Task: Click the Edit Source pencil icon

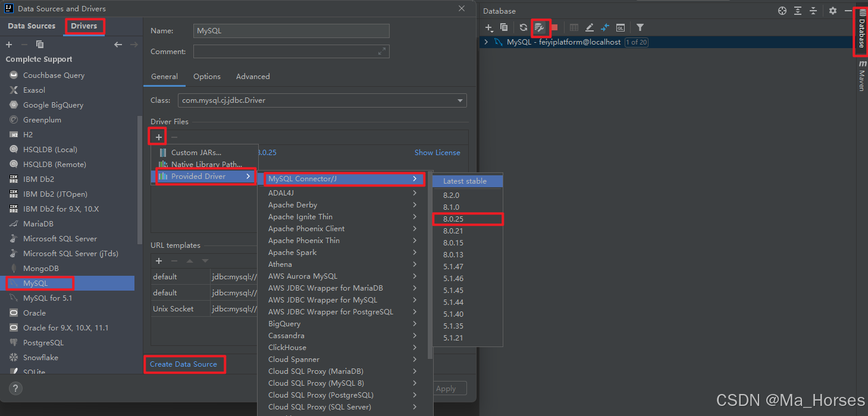Action: 590,27
